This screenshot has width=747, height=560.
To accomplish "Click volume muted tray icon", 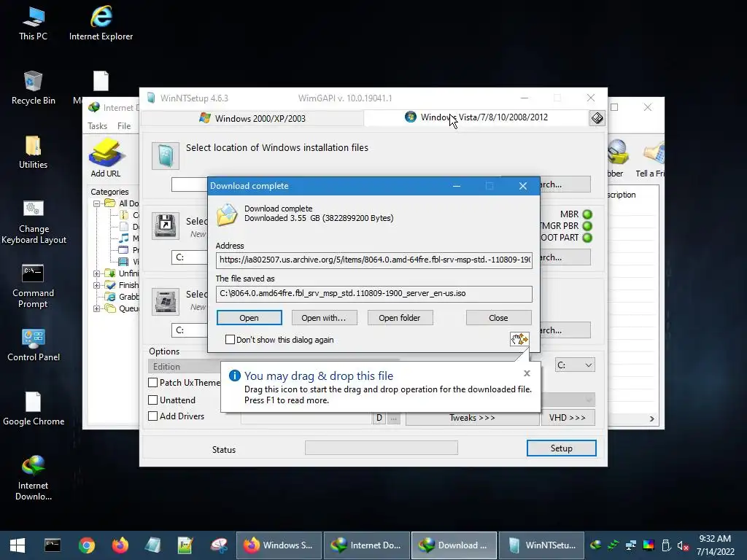I will point(683,545).
